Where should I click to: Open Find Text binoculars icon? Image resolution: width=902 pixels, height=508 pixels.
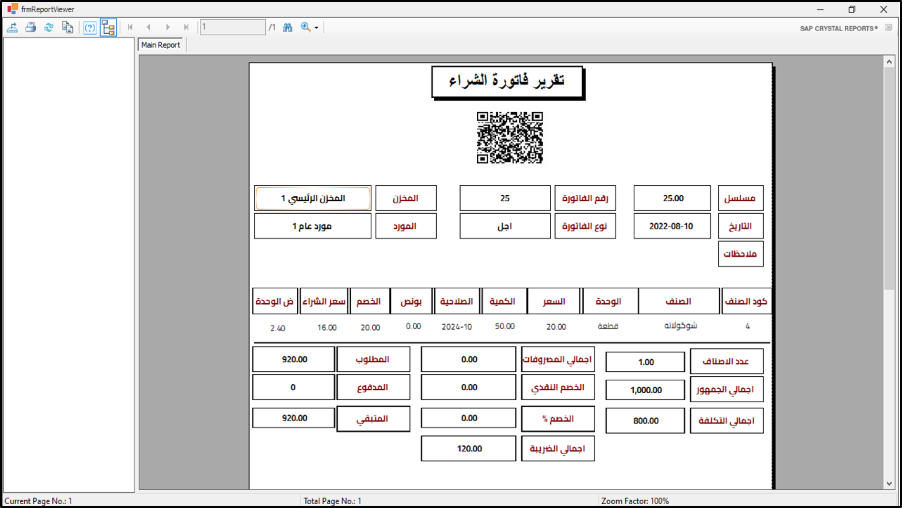click(x=287, y=27)
